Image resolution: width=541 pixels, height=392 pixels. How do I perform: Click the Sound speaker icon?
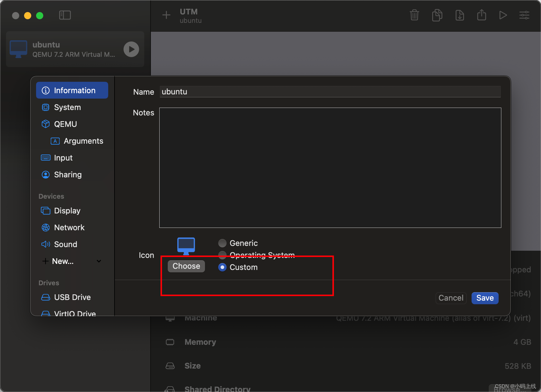point(46,244)
